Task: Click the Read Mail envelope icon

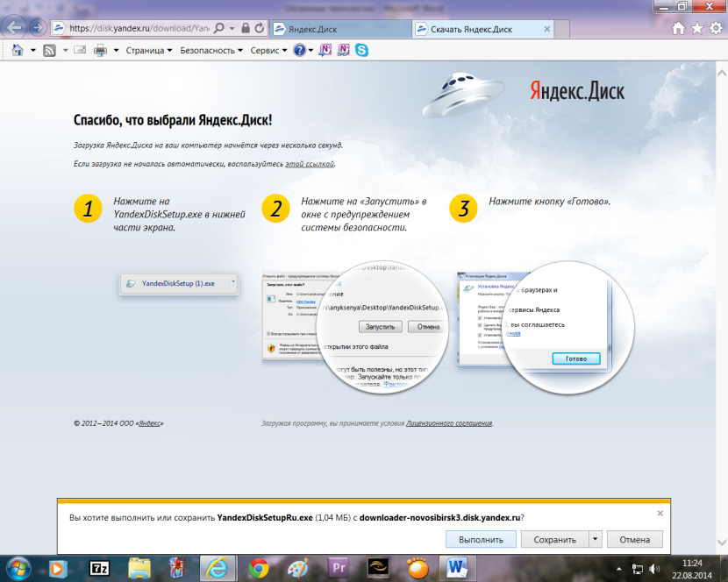Action: pyautogui.click(x=80, y=50)
